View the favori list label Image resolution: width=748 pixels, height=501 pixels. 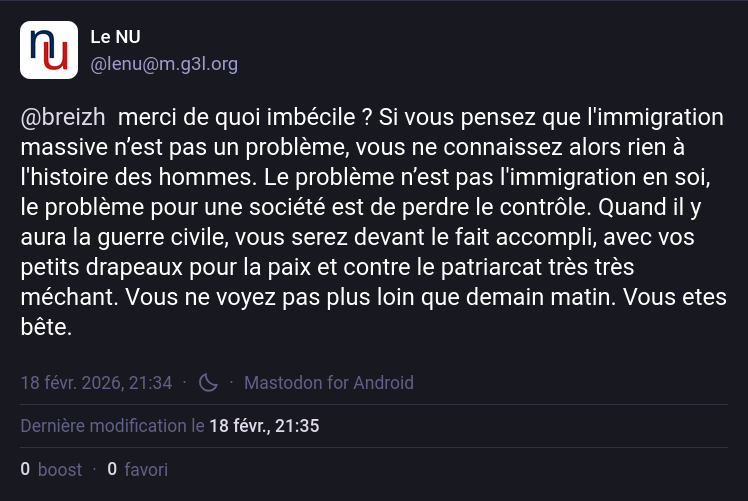[146, 469]
